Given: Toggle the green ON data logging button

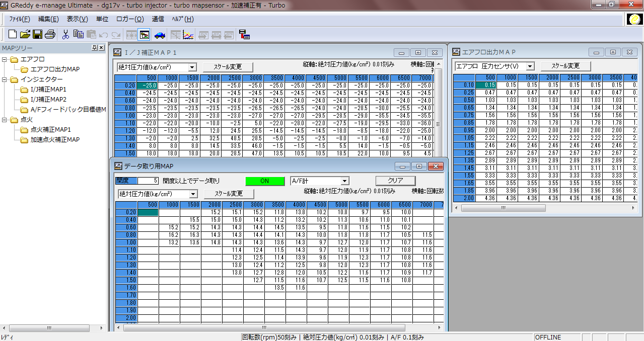Looking at the screenshot, I should pyautogui.click(x=264, y=181).
